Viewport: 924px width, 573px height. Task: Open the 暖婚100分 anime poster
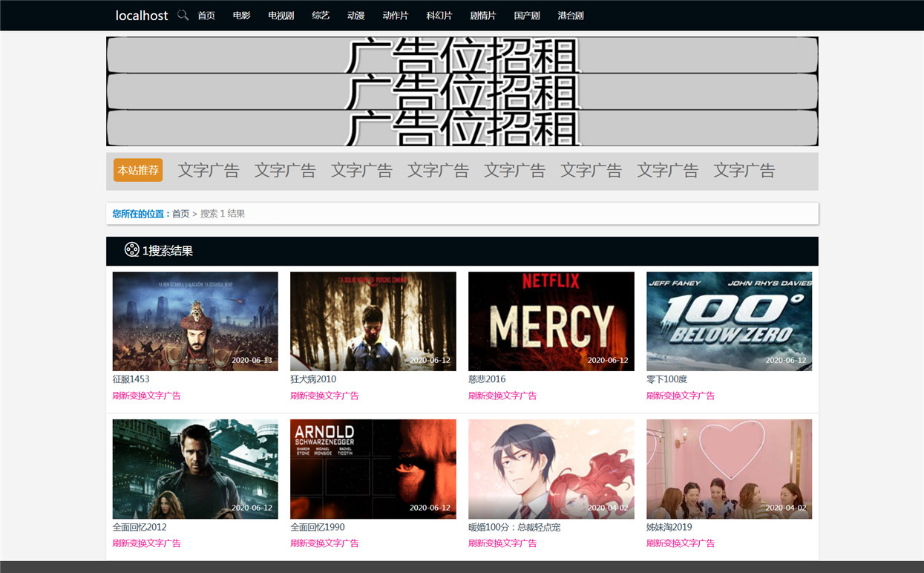click(551, 469)
